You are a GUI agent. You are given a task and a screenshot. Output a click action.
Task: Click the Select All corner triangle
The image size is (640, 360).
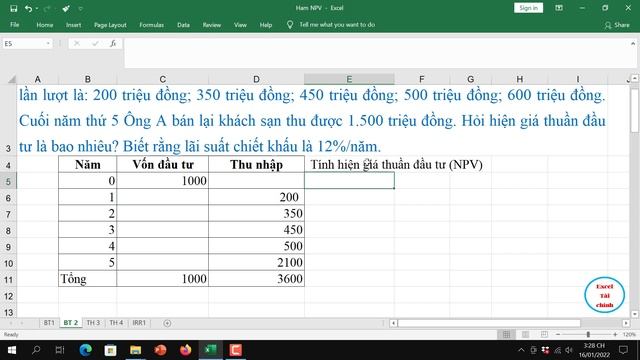click(12, 79)
